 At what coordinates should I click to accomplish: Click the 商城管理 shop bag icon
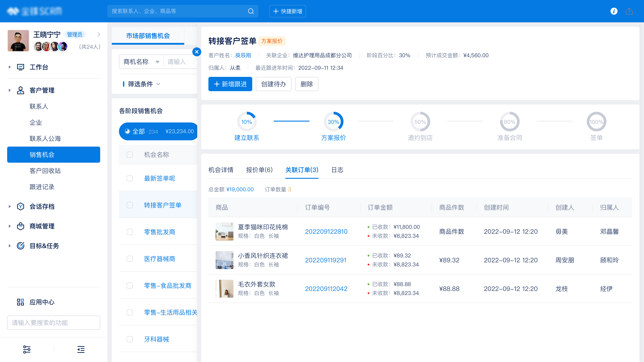(x=21, y=226)
